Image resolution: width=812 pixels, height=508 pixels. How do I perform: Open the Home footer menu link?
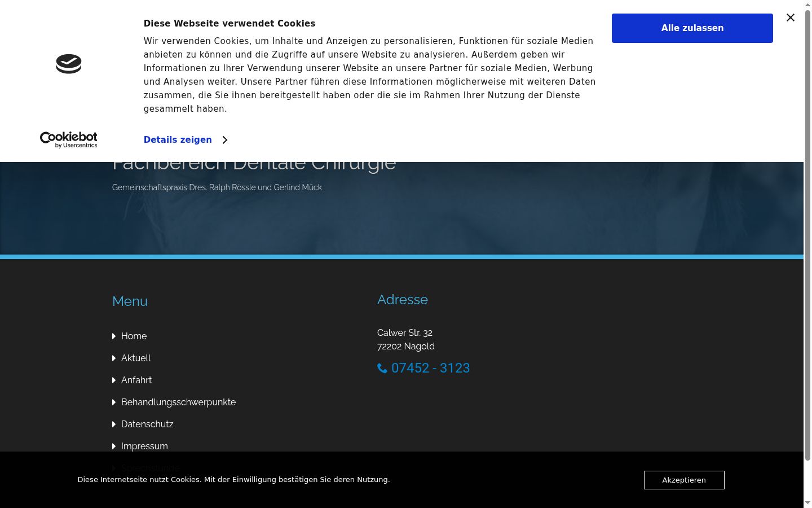point(134,336)
